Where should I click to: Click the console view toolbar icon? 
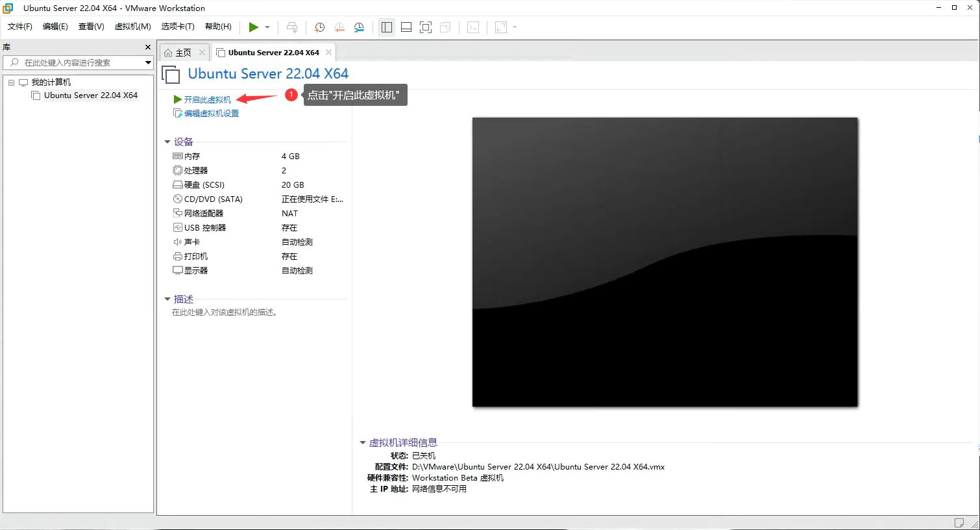tap(474, 27)
